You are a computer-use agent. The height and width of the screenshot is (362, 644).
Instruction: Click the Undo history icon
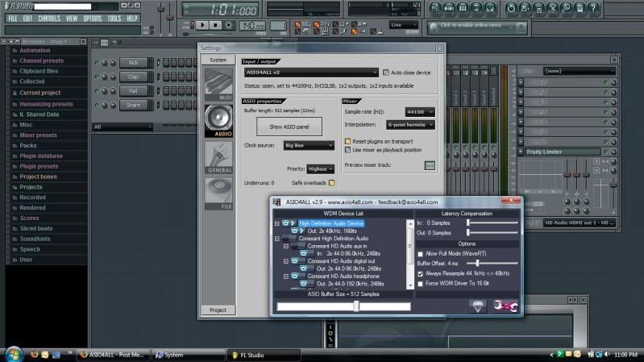pos(511,8)
